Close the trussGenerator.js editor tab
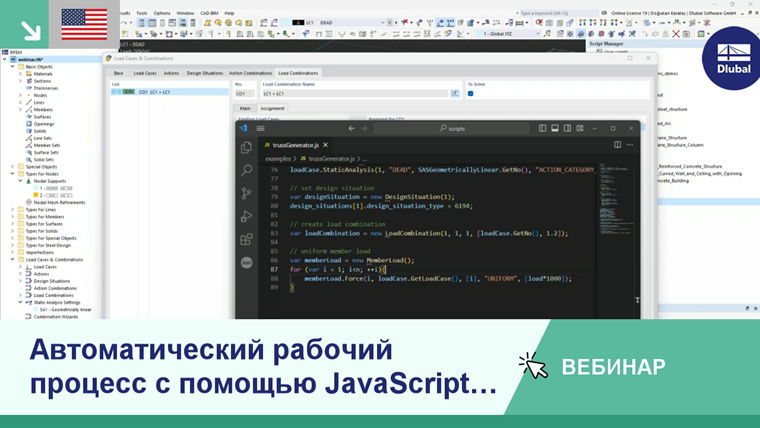The width and height of the screenshot is (760, 428). click(326, 145)
